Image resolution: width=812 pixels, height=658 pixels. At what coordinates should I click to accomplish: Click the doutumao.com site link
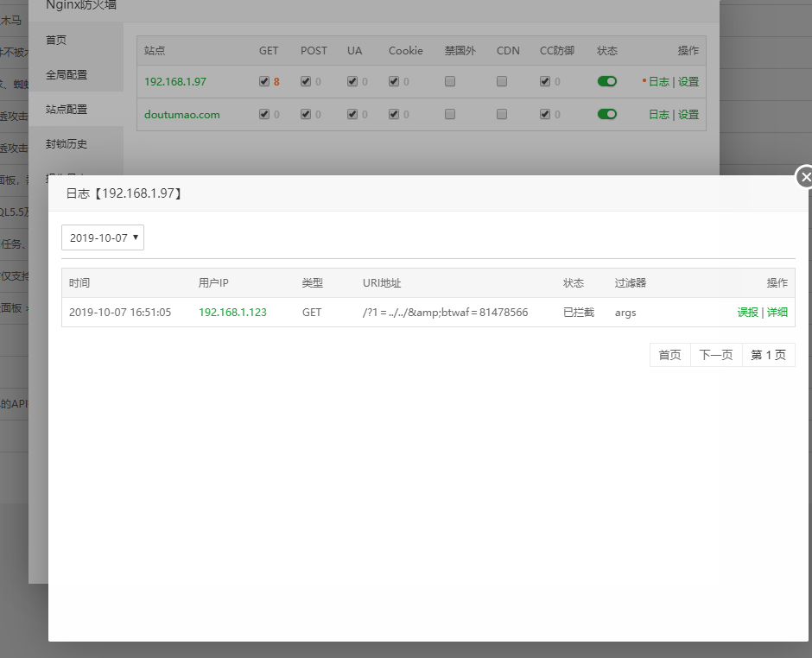coord(181,114)
